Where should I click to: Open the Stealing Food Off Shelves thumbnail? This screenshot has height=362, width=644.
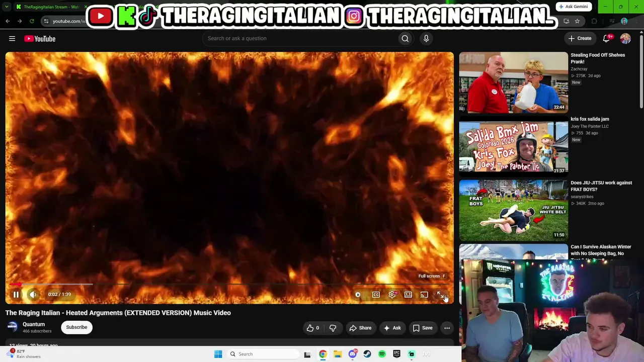click(513, 82)
